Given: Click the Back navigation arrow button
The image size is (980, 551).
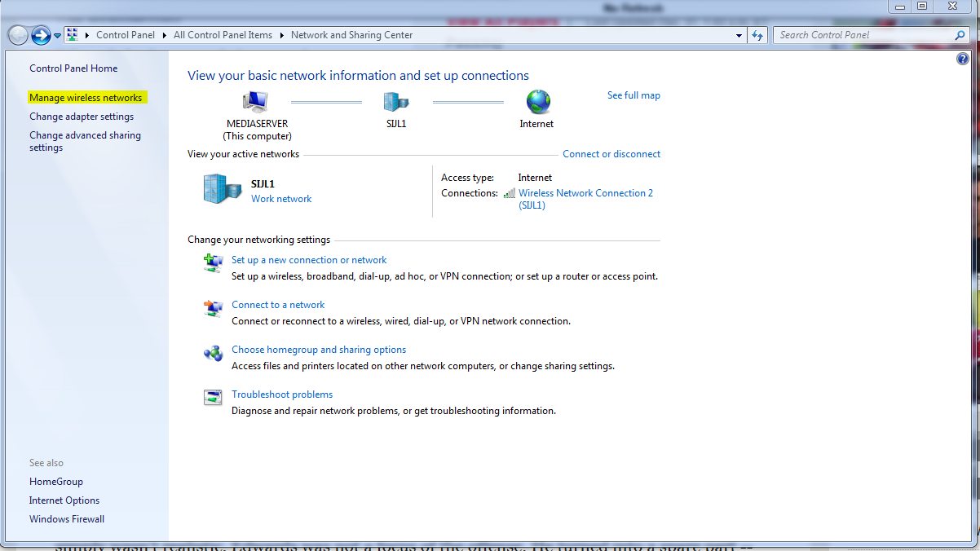Looking at the screenshot, I should click(18, 35).
